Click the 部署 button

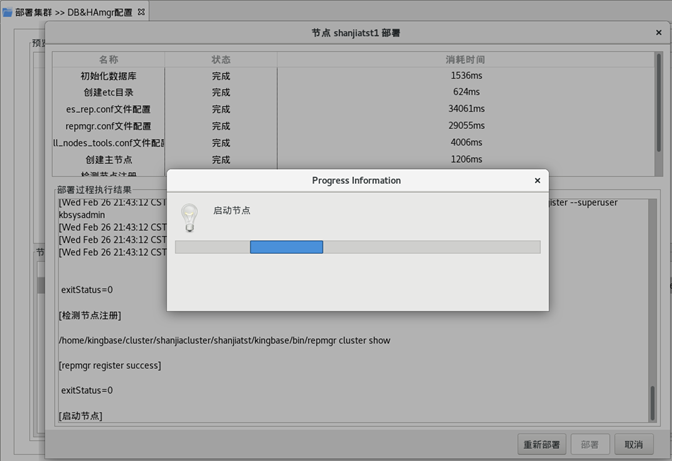[x=590, y=444]
